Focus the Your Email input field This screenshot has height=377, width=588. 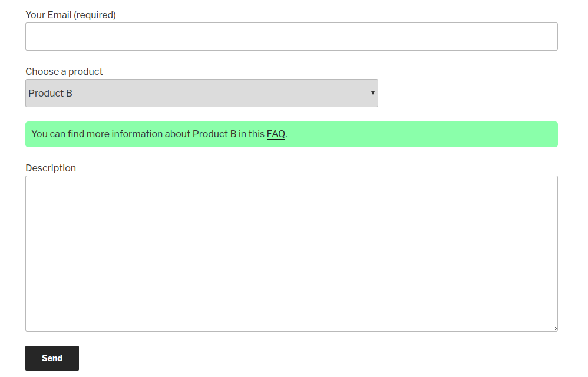(292, 37)
